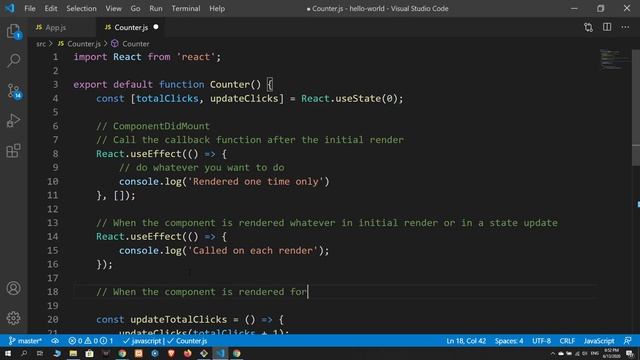The height and width of the screenshot is (360, 640).
Task: Click the Open Changes icon in editor toolbar
Action: [x=588, y=27]
